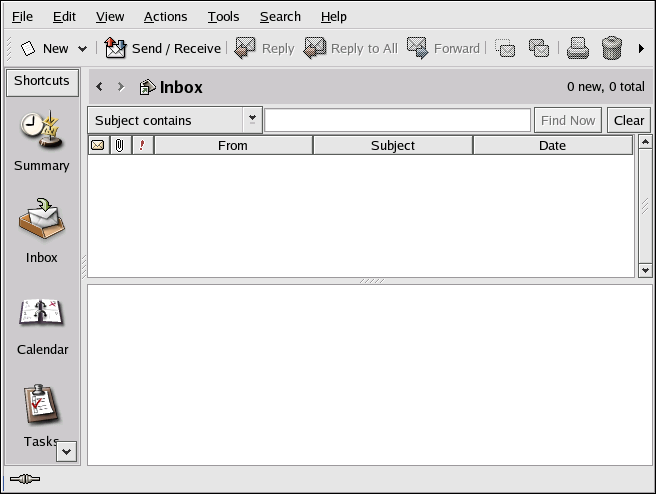Click the Move message icon in the toolbar

pyautogui.click(x=506, y=48)
